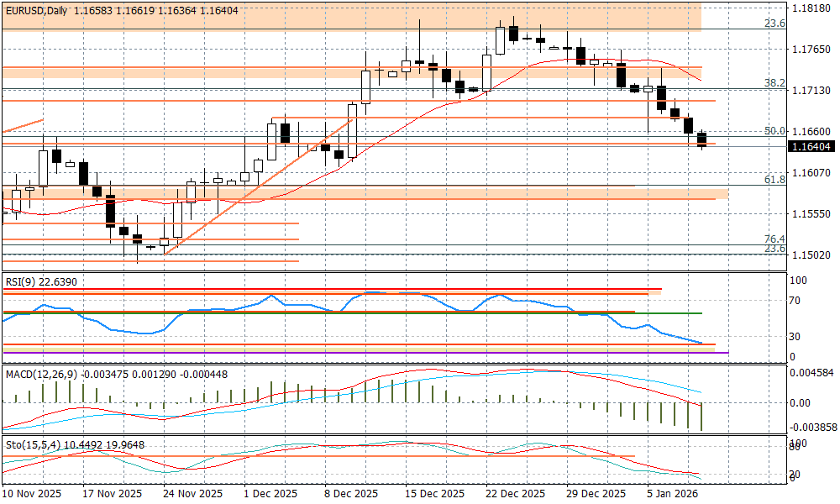Click the RSI(9) indicator label
Image resolution: width=840 pixels, height=504 pixels.
(23, 282)
